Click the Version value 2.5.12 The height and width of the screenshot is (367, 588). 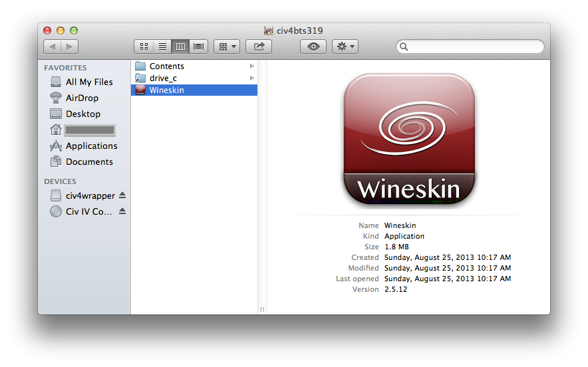click(396, 289)
